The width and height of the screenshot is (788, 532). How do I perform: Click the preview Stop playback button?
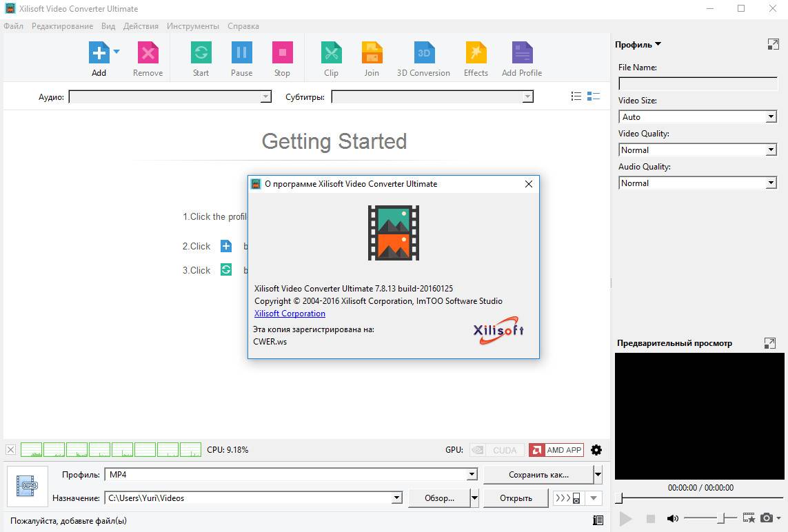point(651,518)
